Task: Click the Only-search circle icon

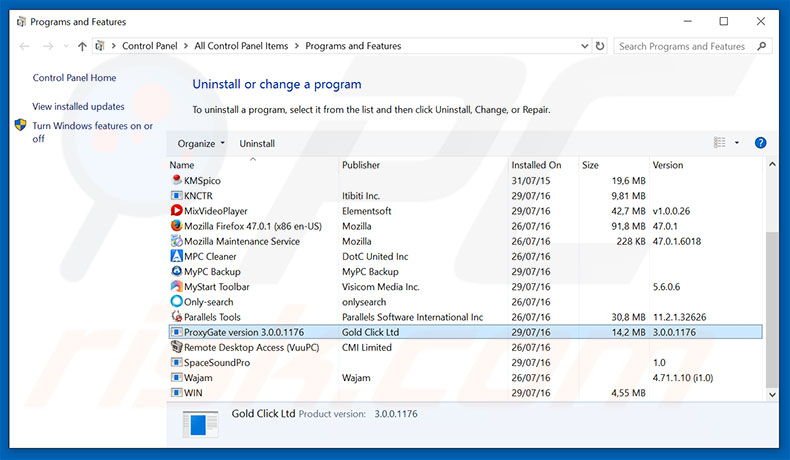Action: point(176,301)
